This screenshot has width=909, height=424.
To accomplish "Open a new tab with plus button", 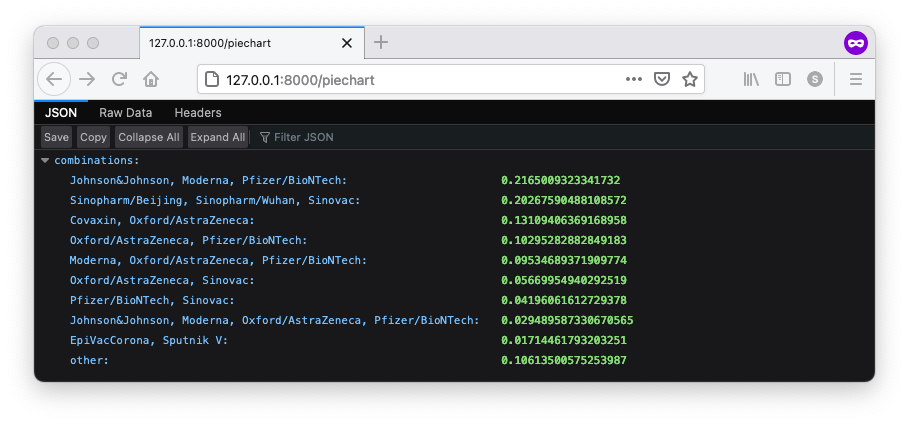I will [x=381, y=42].
